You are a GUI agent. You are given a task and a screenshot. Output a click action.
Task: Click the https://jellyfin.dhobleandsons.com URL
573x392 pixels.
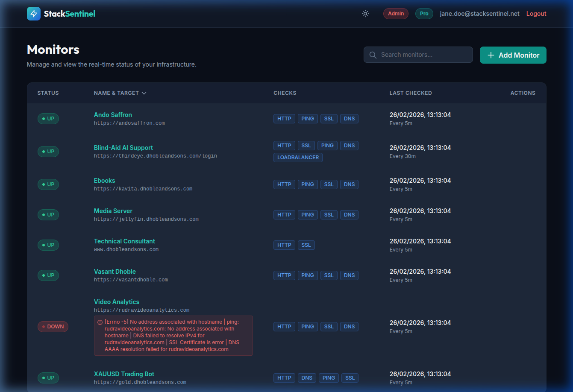pos(146,219)
